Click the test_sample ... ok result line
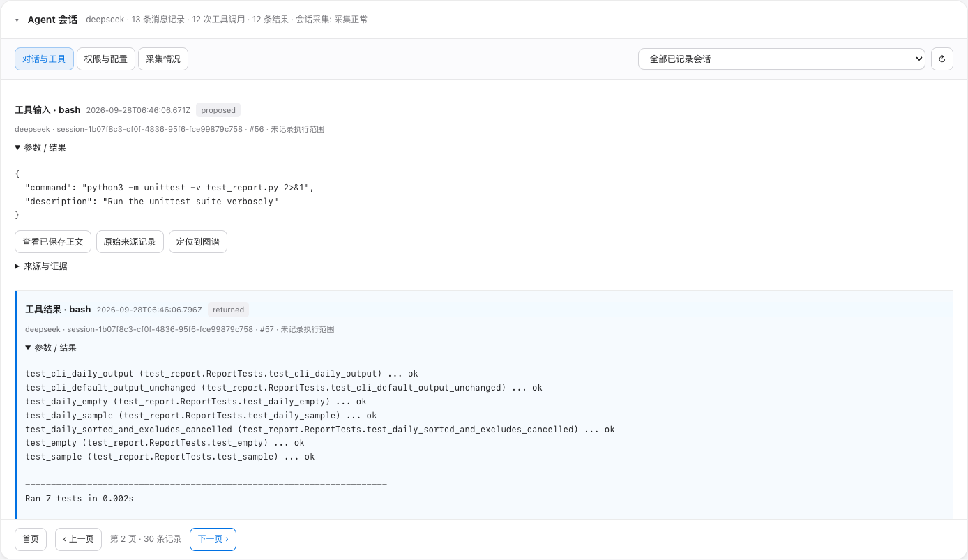This screenshot has width=968, height=560. [170, 457]
